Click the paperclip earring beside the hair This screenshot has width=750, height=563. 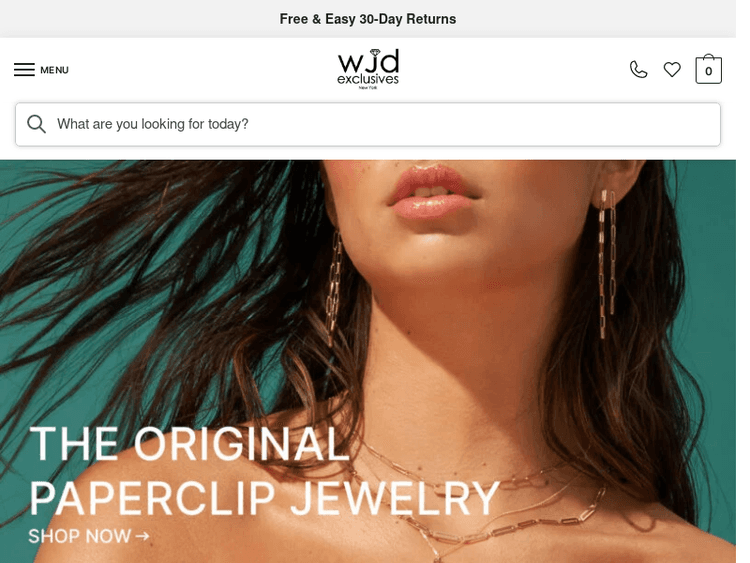click(x=333, y=288)
